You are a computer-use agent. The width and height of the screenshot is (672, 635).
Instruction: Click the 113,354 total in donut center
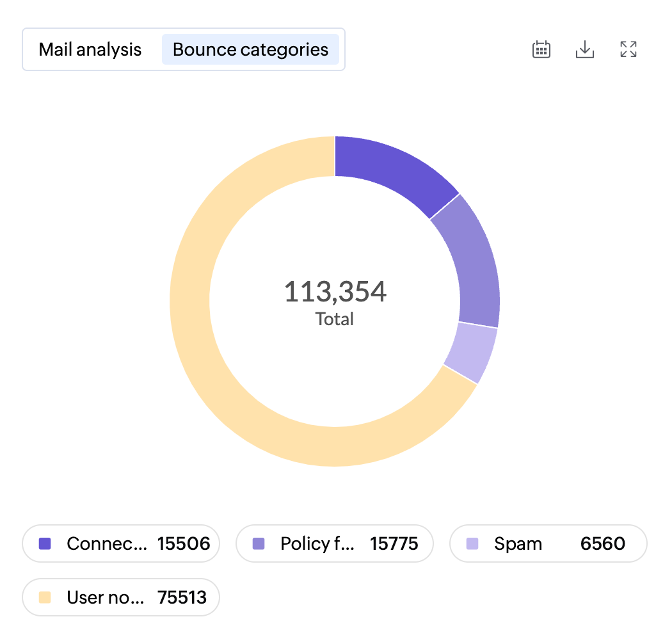(335, 292)
